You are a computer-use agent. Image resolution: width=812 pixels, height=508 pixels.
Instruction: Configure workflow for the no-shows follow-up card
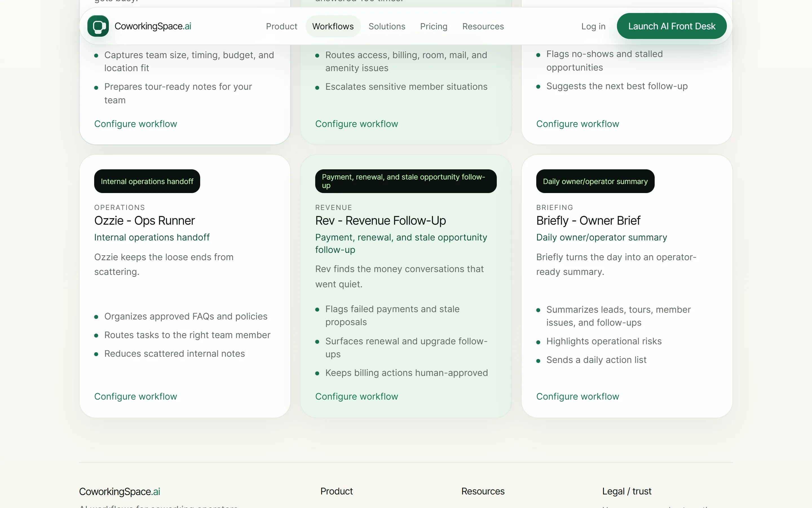(x=577, y=124)
